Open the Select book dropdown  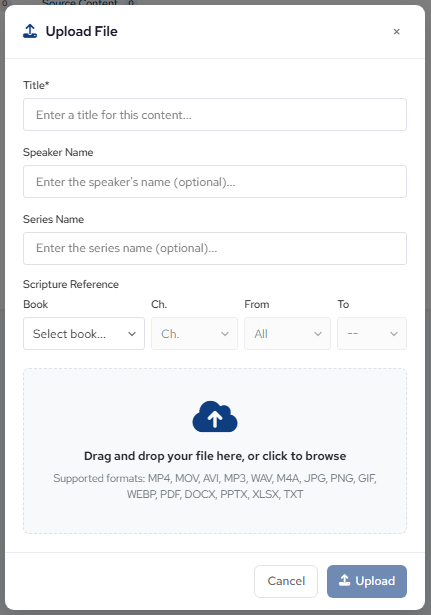pos(84,334)
